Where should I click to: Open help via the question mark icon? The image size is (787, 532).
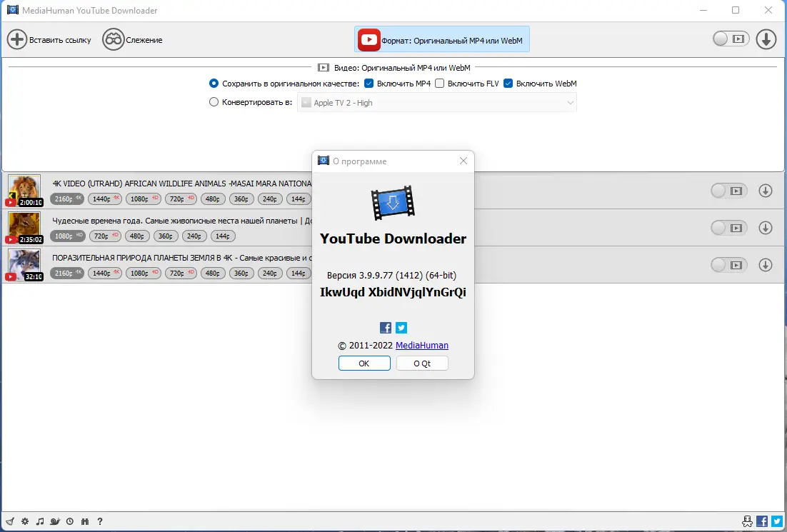(x=100, y=521)
